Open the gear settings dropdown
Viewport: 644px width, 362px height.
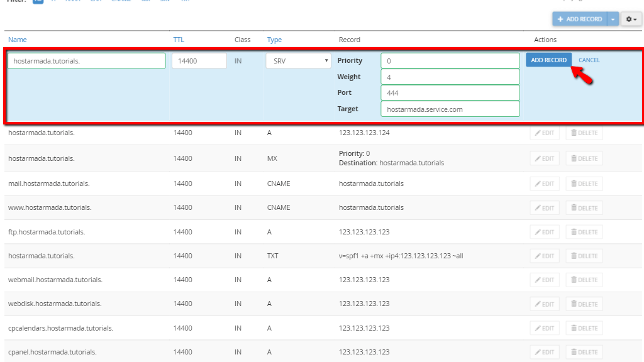[x=631, y=19]
